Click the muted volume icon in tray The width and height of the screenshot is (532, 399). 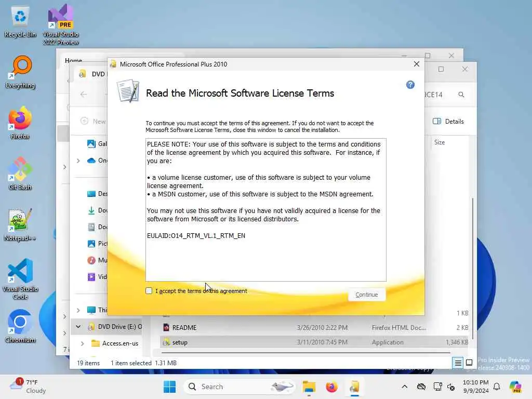[451, 387]
